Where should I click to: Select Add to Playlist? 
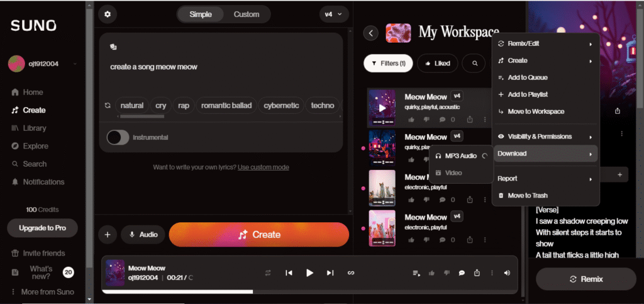(x=545, y=94)
